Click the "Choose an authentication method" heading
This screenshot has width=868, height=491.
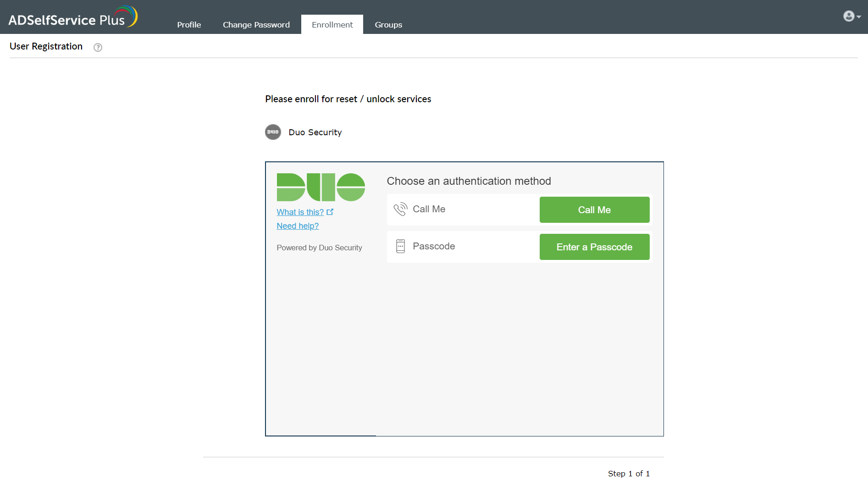tap(469, 181)
